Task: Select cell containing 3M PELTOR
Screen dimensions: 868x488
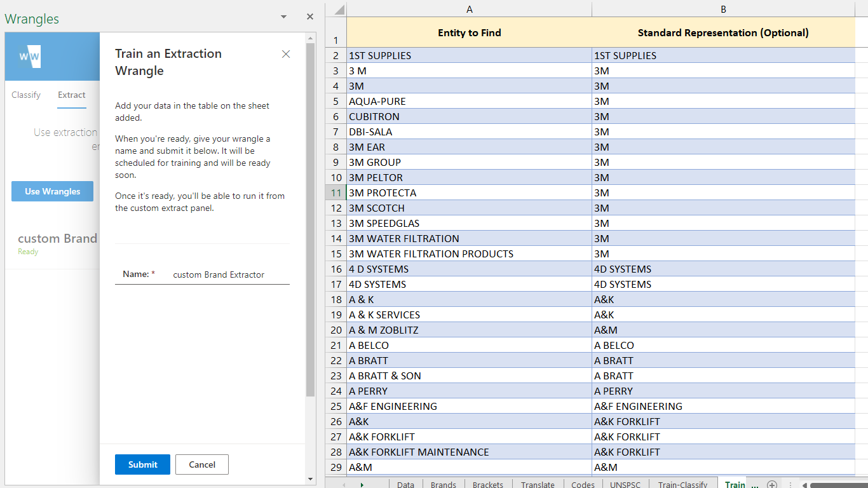Action: 469,177
